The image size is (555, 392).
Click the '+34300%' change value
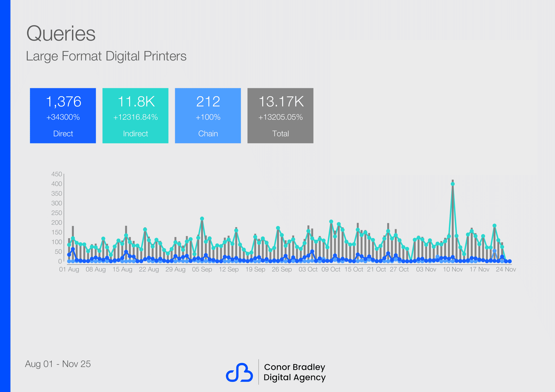tap(63, 117)
